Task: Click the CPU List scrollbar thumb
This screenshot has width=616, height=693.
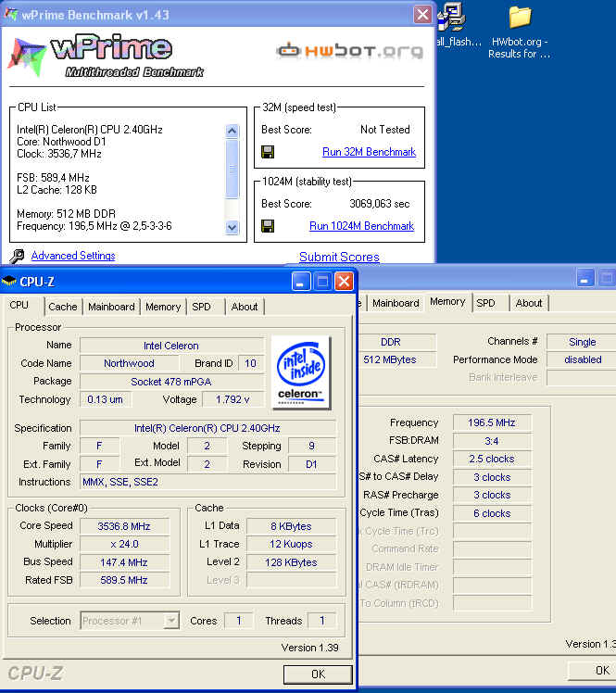Action: (232, 169)
